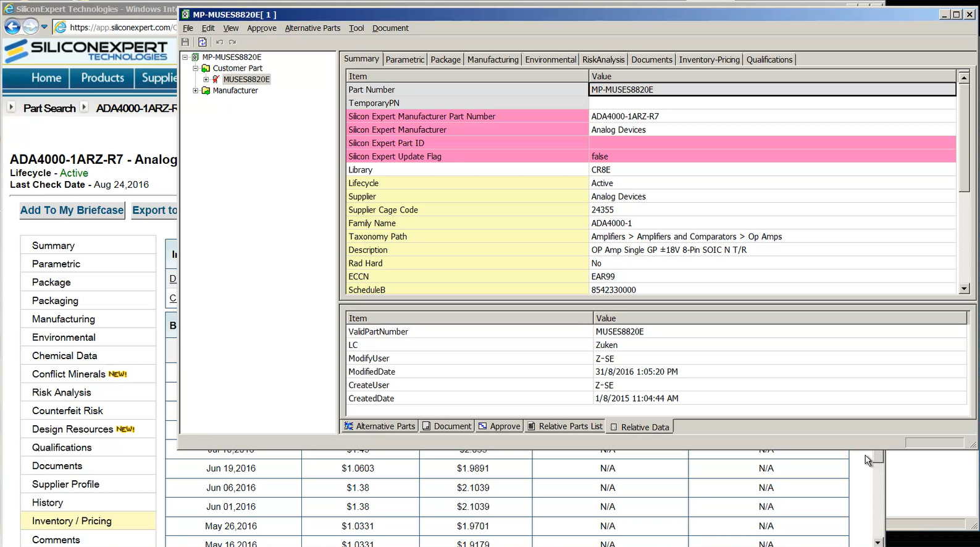Screen dimensions: 980x547
Task: Click the Item column header in summary grid
Action: pyautogui.click(x=467, y=76)
